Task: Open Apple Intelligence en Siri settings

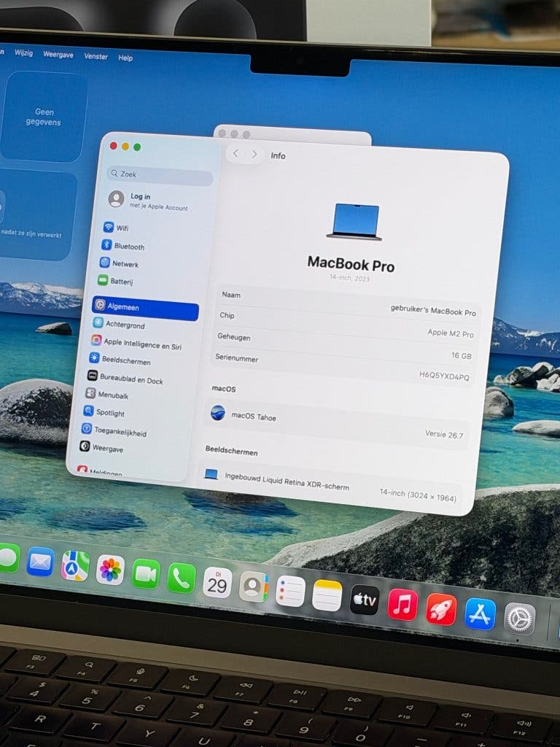Action: (136, 343)
